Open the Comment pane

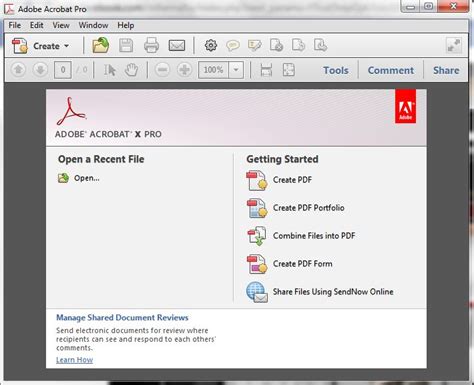tap(391, 70)
